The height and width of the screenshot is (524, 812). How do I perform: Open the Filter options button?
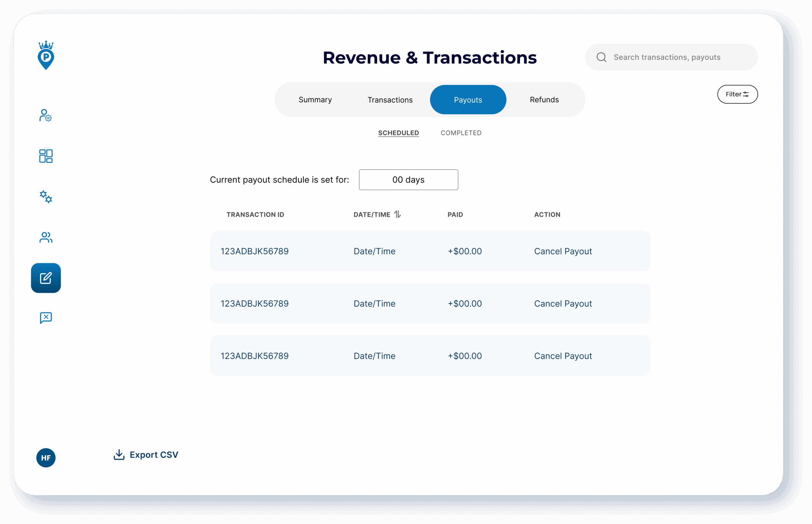[737, 94]
